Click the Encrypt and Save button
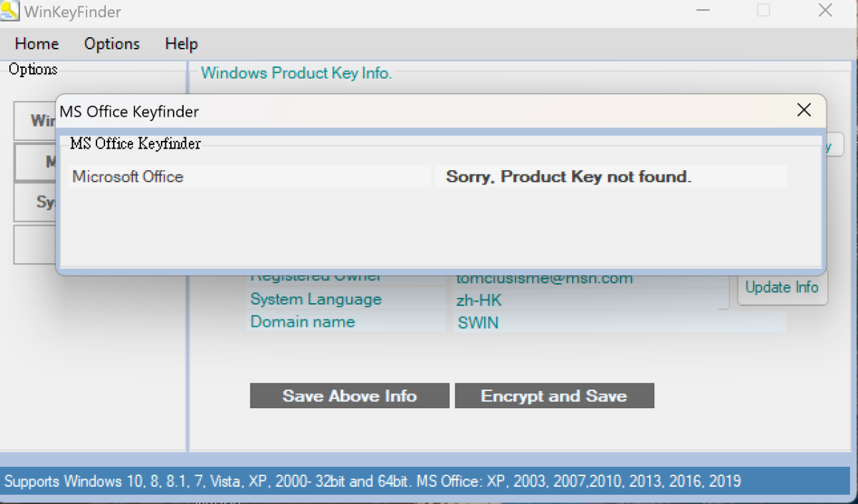Viewport: 858px width, 504px height. coord(554,395)
